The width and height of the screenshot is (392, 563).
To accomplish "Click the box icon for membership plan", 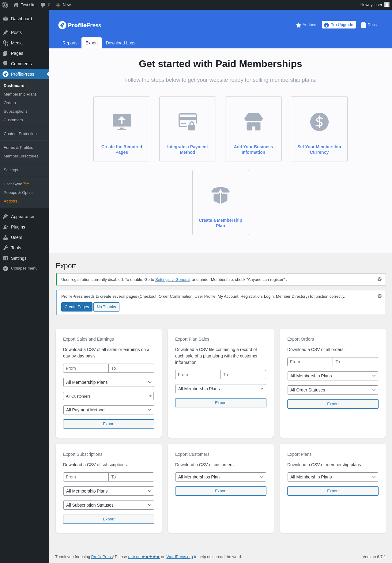I will (221, 195).
